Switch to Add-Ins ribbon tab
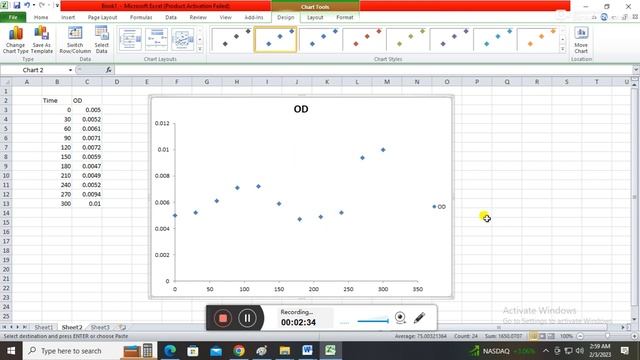The width and height of the screenshot is (640, 360). pyautogui.click(x=254, y=18)
